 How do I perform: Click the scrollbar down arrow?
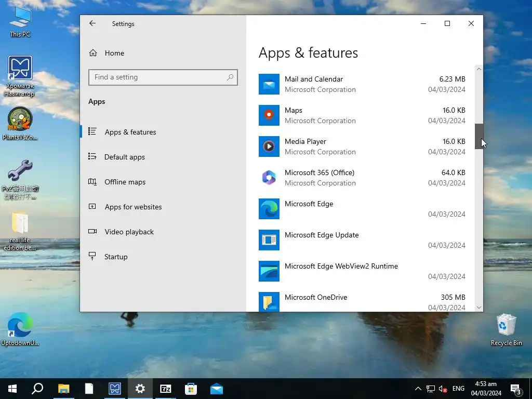click(x=478, y=308)
